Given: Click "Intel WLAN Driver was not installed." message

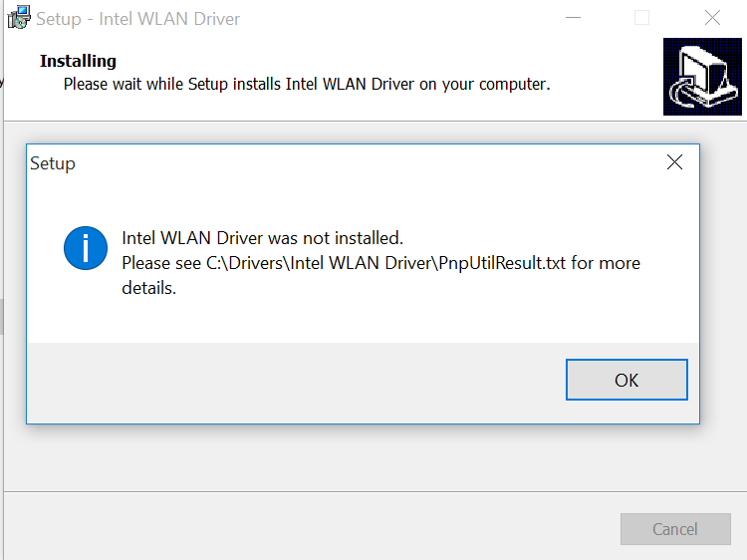Looking at the screenshot, I should 262,238.
